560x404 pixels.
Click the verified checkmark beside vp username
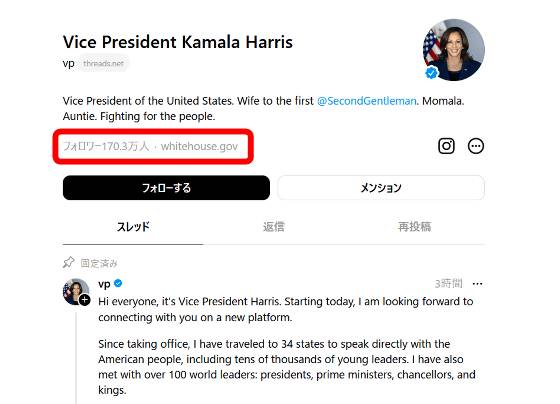118,284
